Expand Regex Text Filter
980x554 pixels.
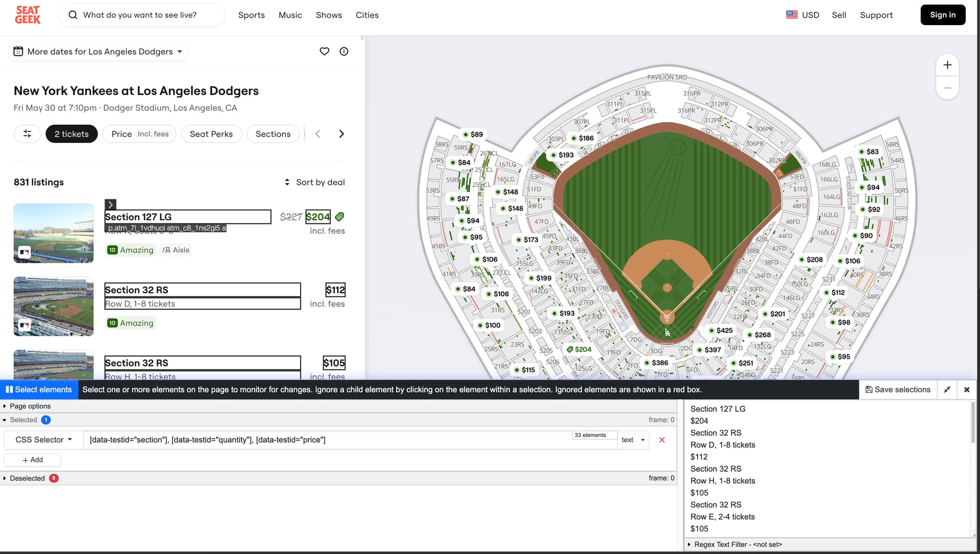click(734, 544)
